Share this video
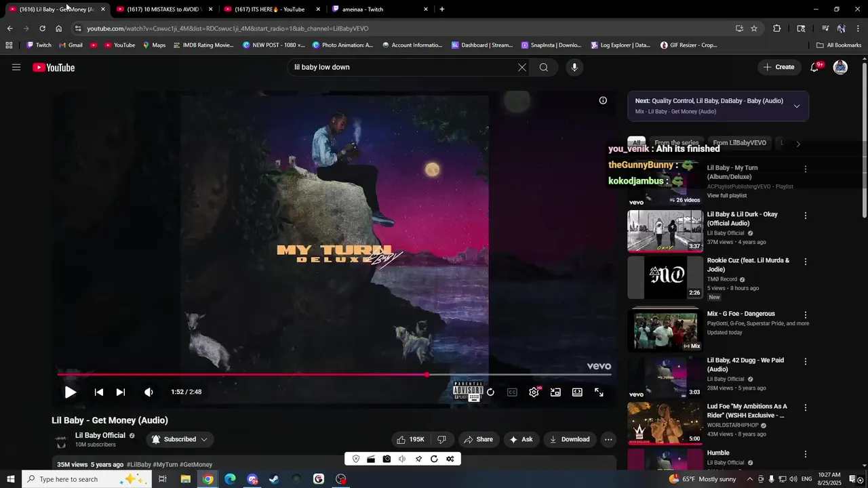Viewport: 868px width, 488px height. click(x=478, y=439)
